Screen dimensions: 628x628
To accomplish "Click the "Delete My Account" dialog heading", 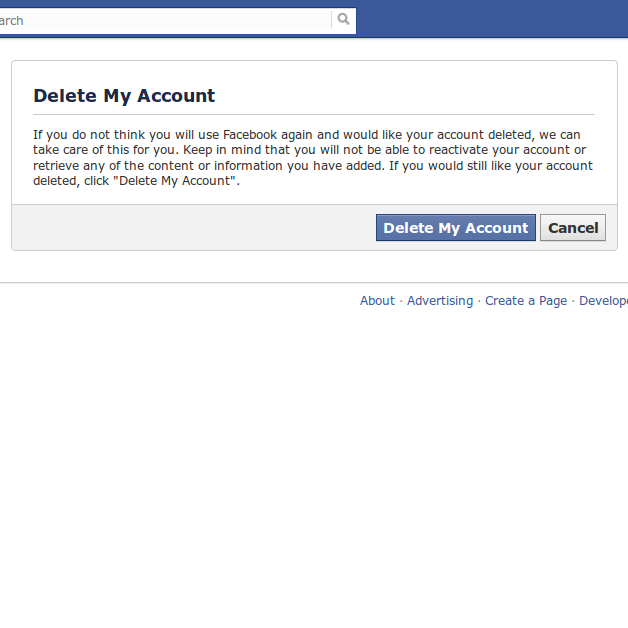I will (124, 96).
